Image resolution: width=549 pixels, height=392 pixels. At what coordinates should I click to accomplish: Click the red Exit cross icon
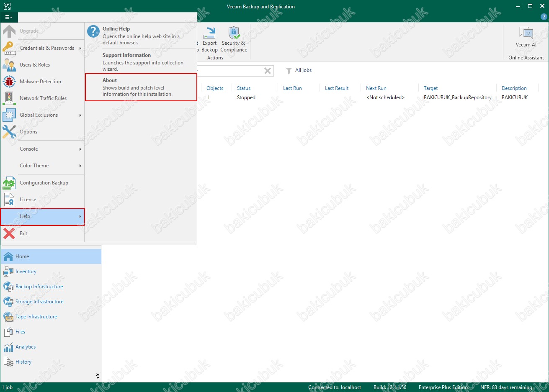pos(9,233)
